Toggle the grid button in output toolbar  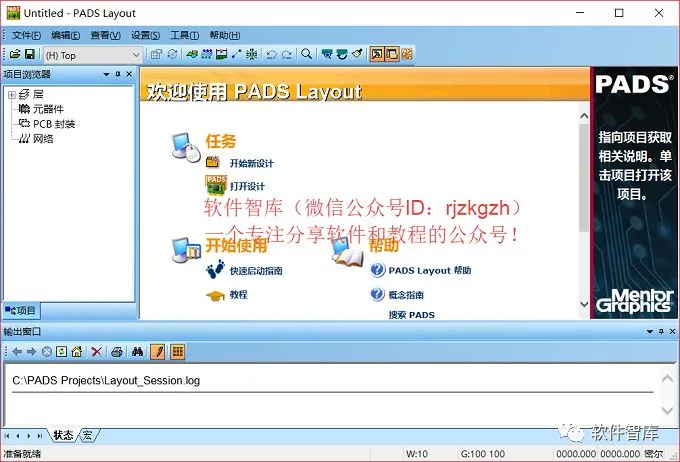click(177, 352)
